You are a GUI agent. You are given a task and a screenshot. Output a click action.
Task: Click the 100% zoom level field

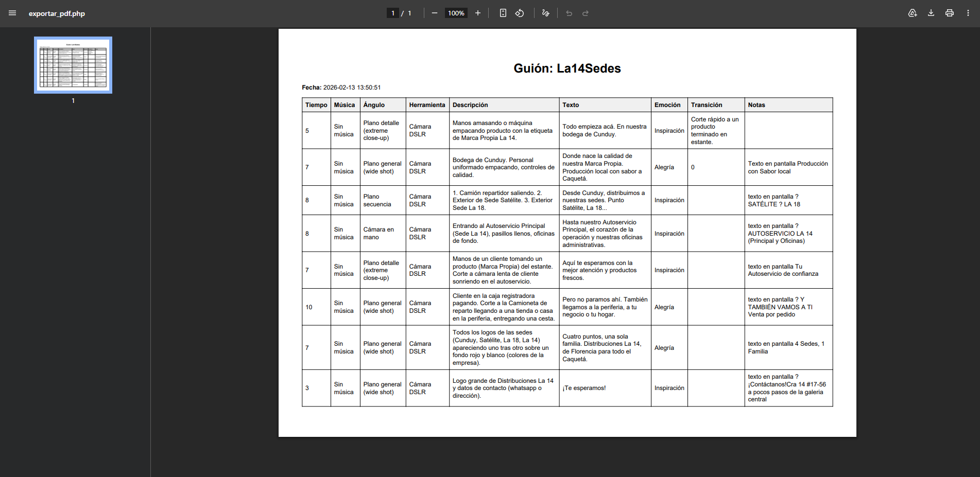tap(456, 13)
